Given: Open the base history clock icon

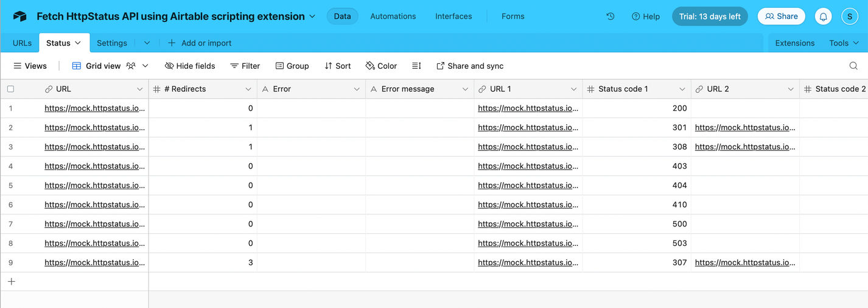Looking at the screenshot, I should (610, 16).
